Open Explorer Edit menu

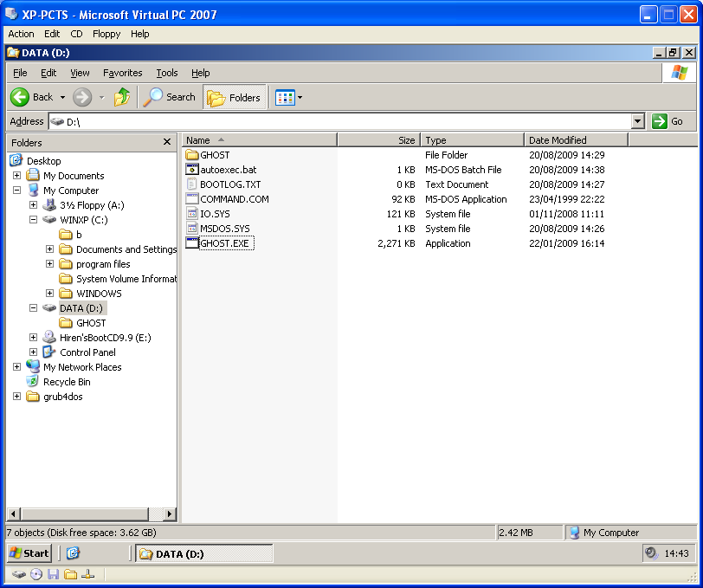48,73
